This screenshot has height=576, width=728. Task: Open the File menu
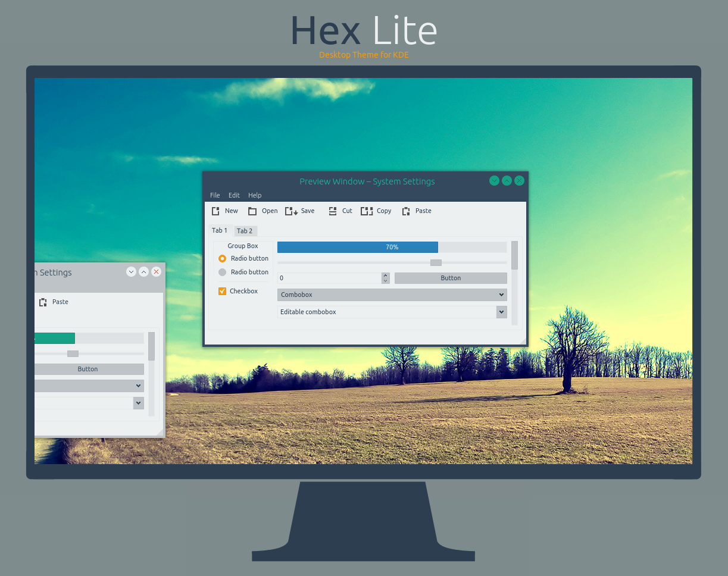tap(215, 195)
